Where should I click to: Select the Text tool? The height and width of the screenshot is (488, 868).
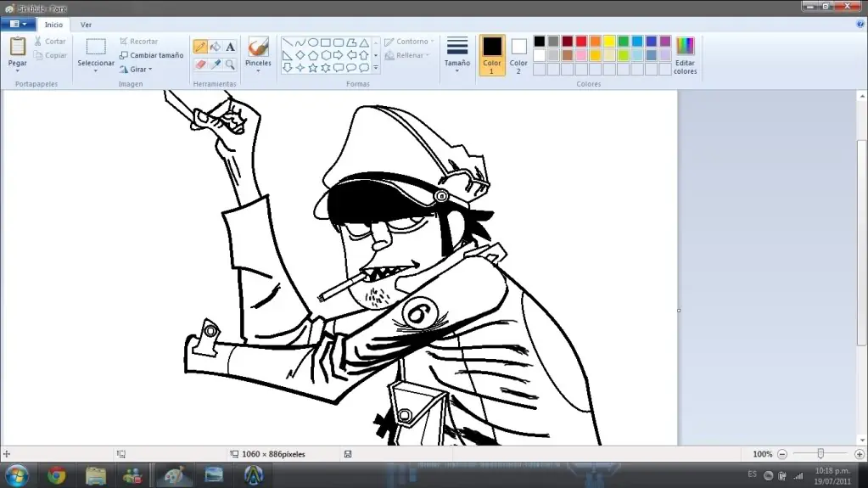point(230,47)
